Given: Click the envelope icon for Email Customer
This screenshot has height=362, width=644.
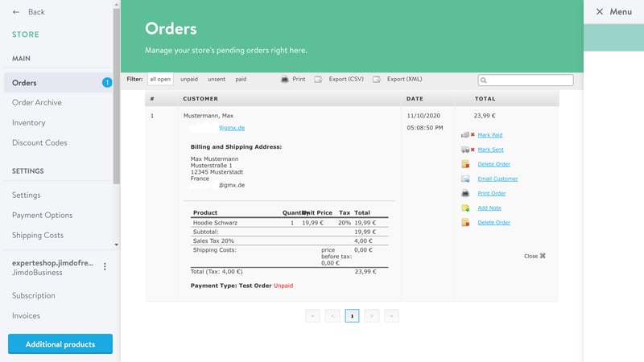Looking at the screenshot, I should click(x=465, y=179).
